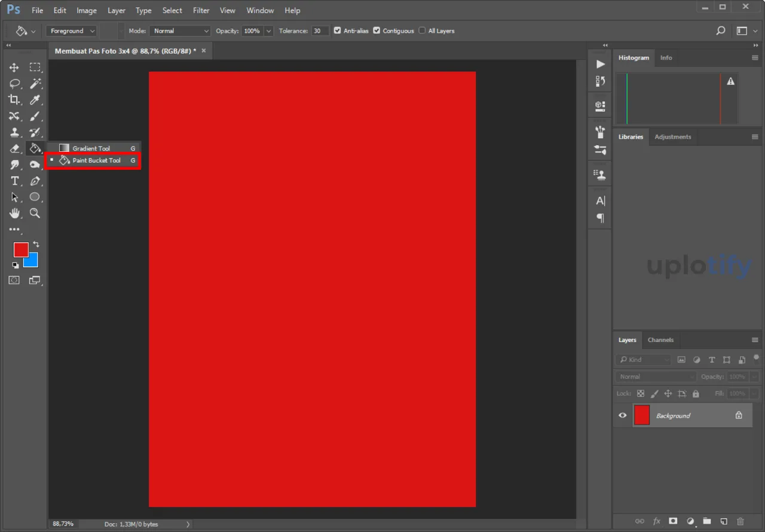This screenshot has width=765, height=532.
Task: Create a new layer
Action: pos(723,521)
